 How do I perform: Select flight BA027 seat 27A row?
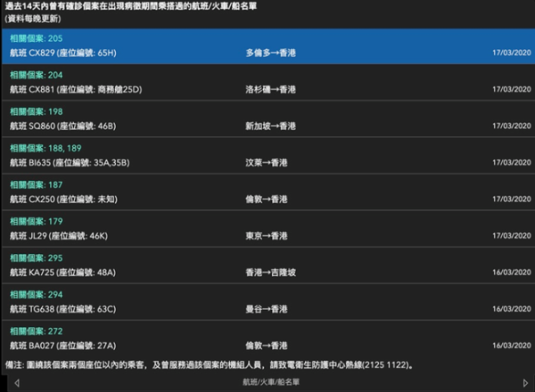tap(267, 345)
